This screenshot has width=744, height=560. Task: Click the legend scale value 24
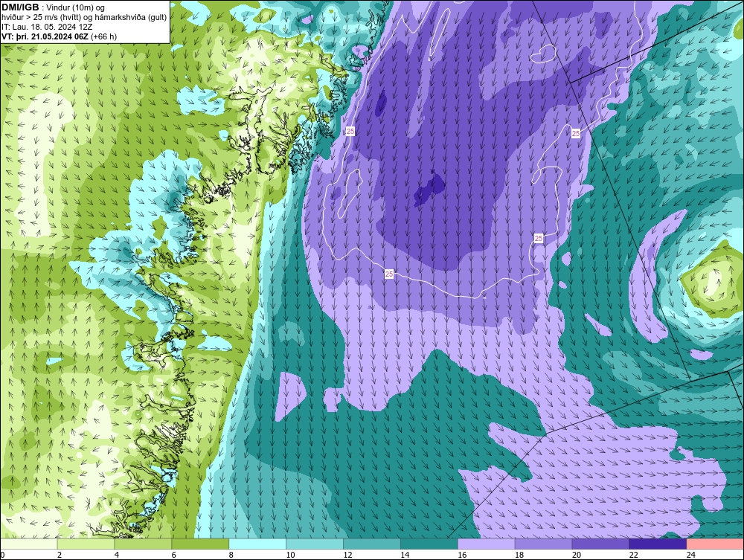click(691, 555)
